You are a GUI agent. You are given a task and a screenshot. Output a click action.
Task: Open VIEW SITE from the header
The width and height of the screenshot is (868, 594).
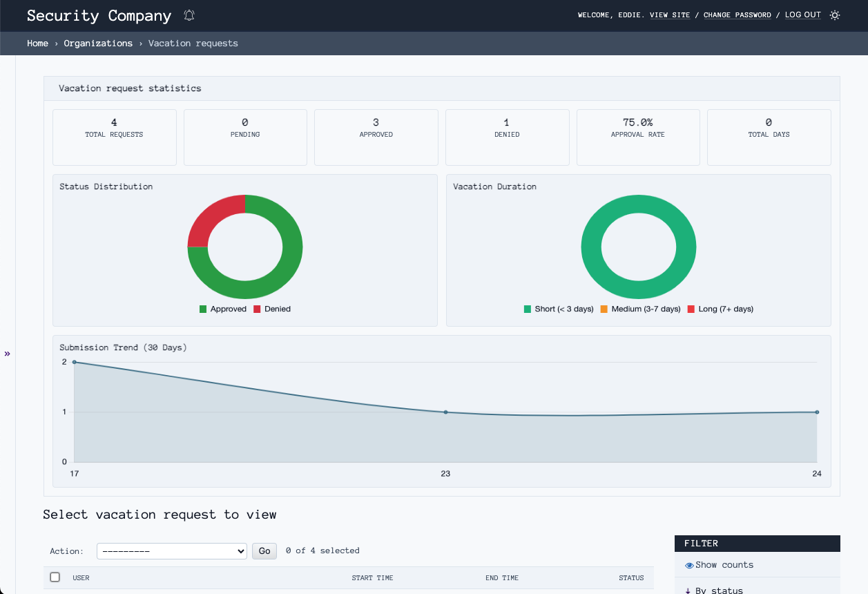point(670,15)
